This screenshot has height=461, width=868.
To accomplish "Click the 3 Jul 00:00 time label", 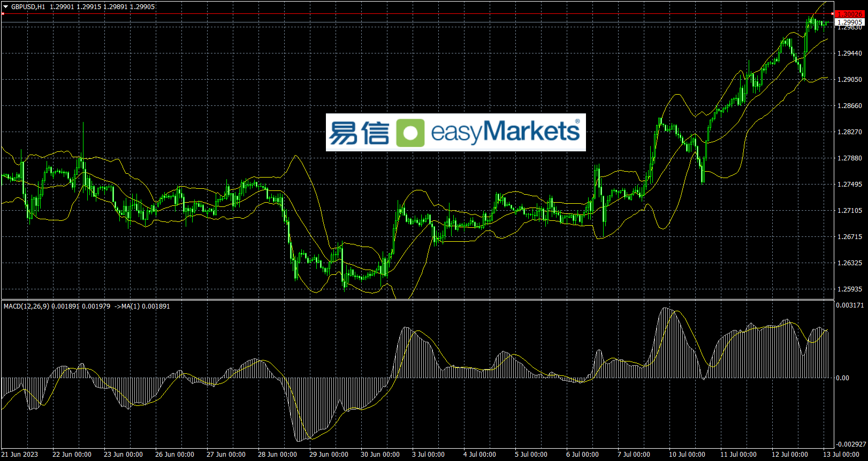I will [x=428, y=455].
